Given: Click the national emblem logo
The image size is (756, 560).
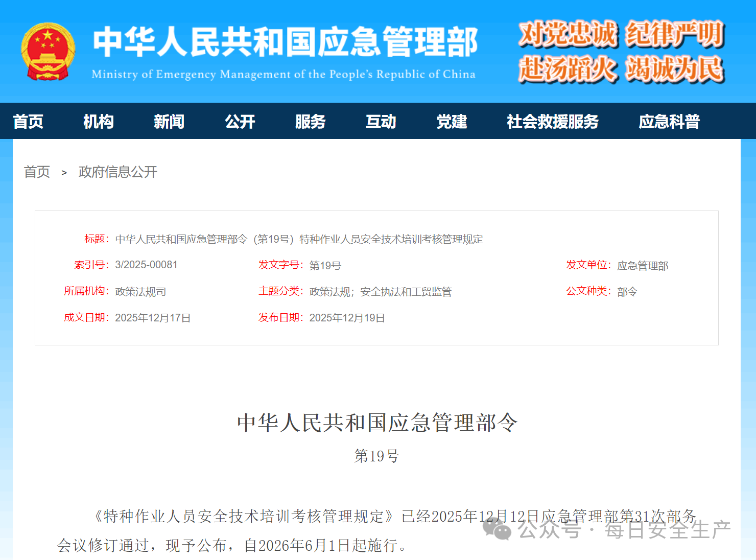Looking at the screenshot, I should tap(49, 50).
